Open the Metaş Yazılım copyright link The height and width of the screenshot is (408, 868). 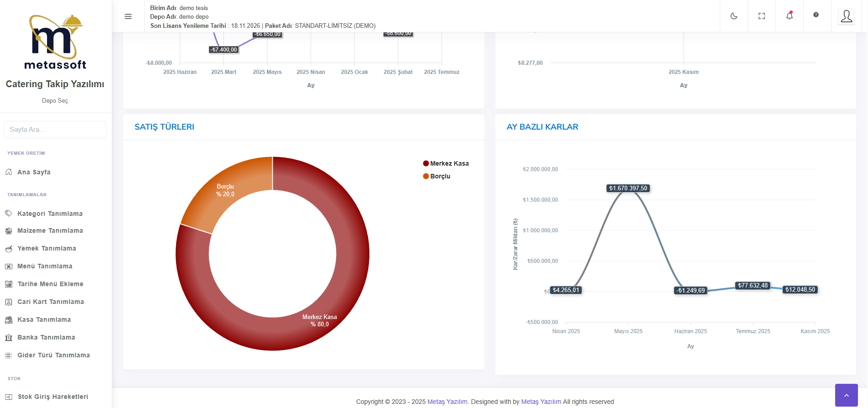(x=447, y=402)
